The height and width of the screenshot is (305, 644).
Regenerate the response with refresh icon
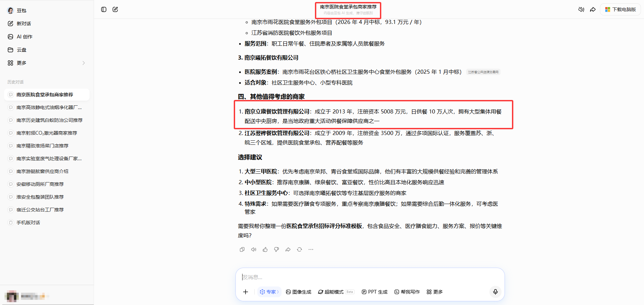pos(299,249)
